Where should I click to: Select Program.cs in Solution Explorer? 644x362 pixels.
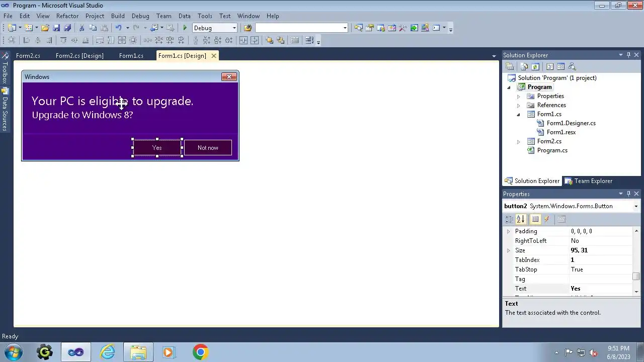552,150
